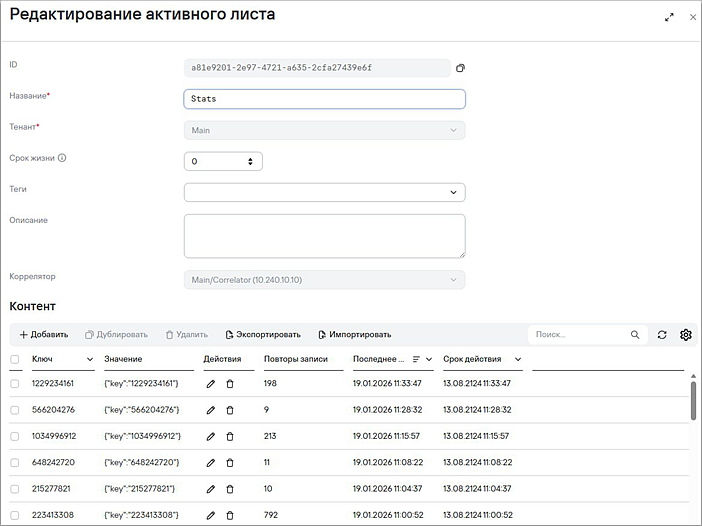Copy the ID with the copy icon
The image size is (702, 526).
[x=460, y=68]
